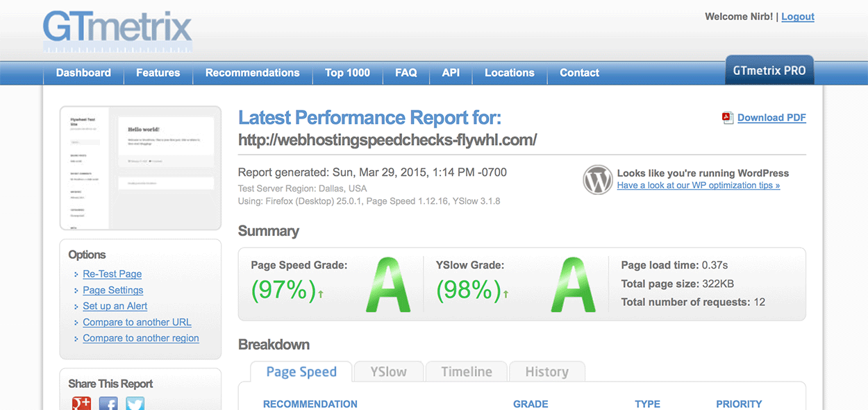Click the WordPress logo icon

(x=598, y=180)
